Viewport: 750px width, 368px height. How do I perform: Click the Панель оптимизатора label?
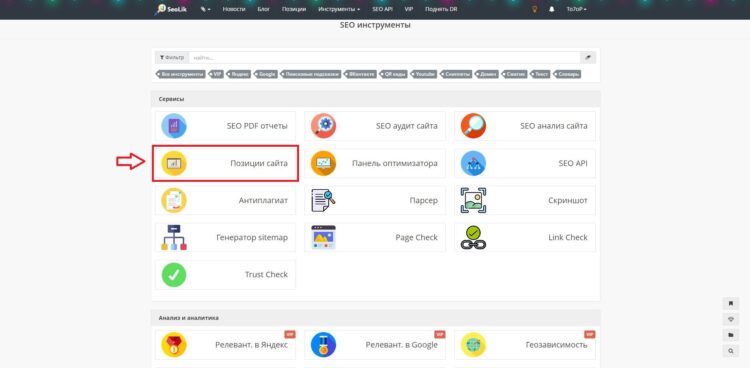(x=395, y=163)
